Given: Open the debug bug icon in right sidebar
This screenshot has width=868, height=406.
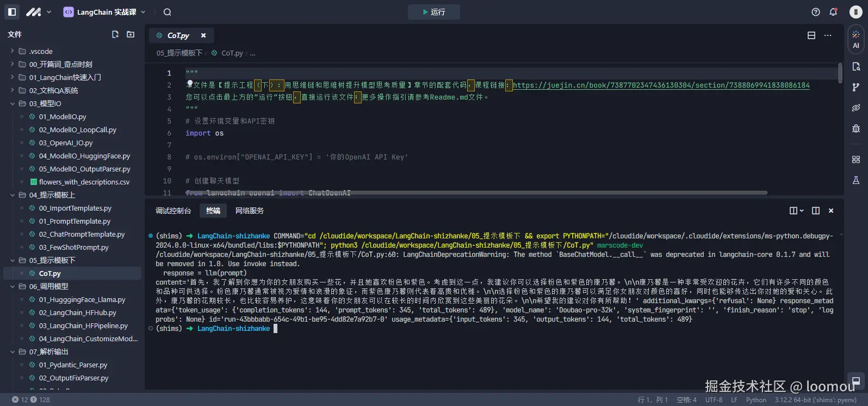Looking at the screenshot, I should tap(856, 128).
